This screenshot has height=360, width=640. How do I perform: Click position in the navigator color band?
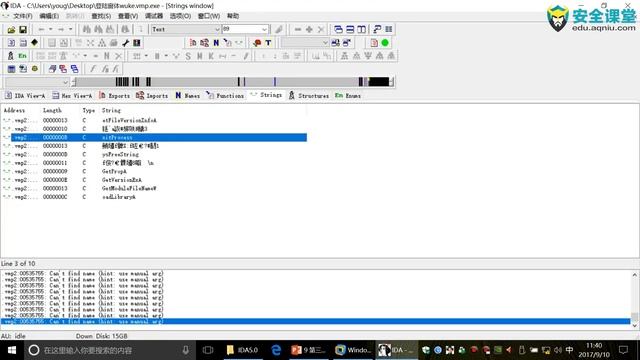click(233, 82)
